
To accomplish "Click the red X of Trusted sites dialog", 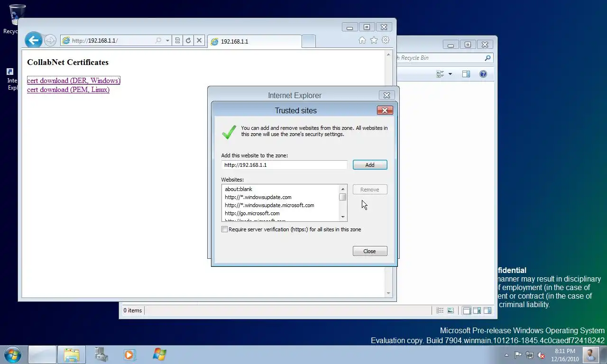I will [385, 110].
